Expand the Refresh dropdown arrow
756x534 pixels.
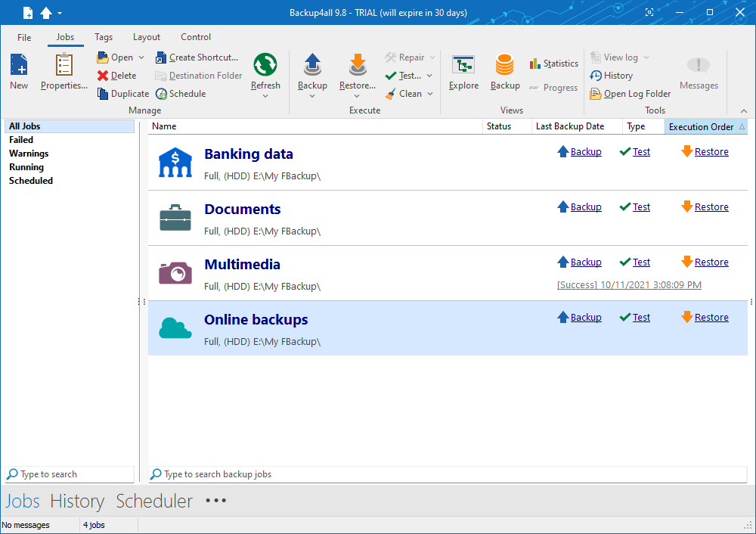point(265,97)
